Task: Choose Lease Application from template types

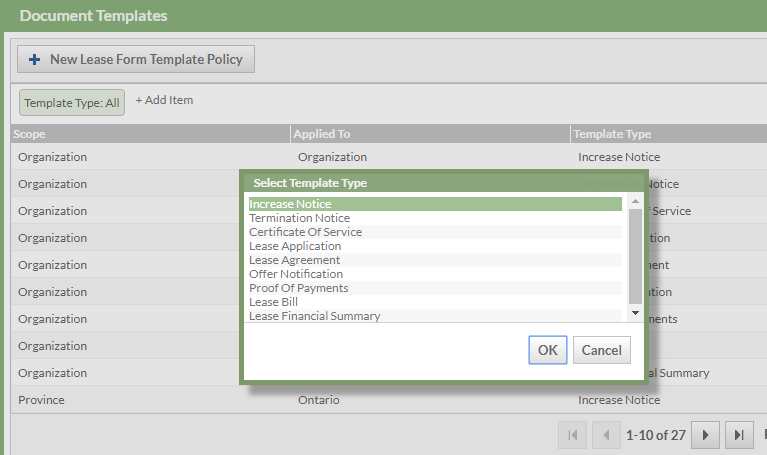Action: click(295, 246)
